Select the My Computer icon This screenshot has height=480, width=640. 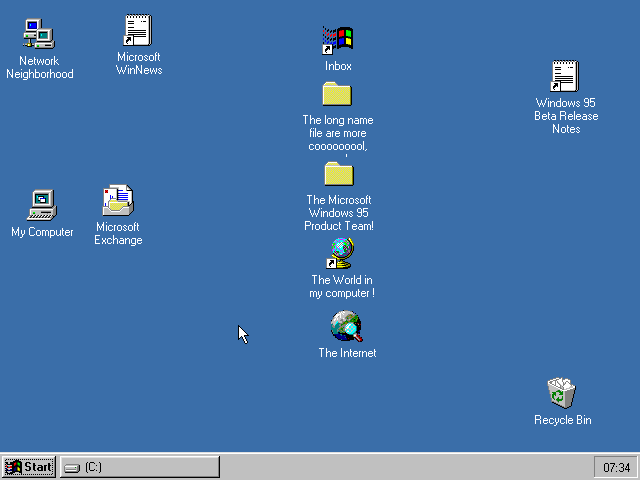coord(41,204)
